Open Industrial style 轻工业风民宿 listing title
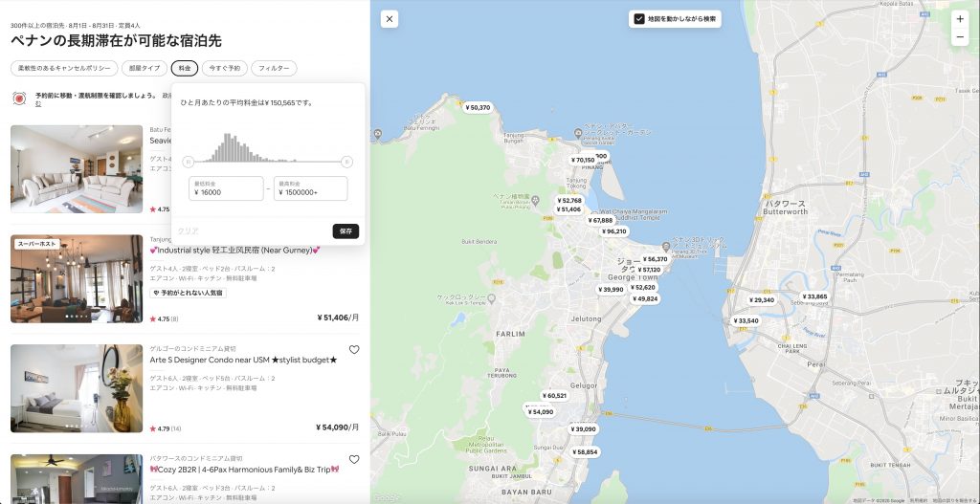 235,250
